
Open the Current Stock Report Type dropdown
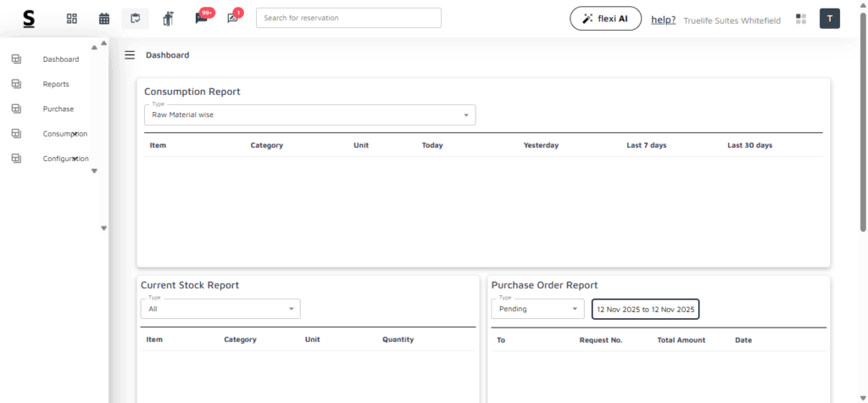220,309
